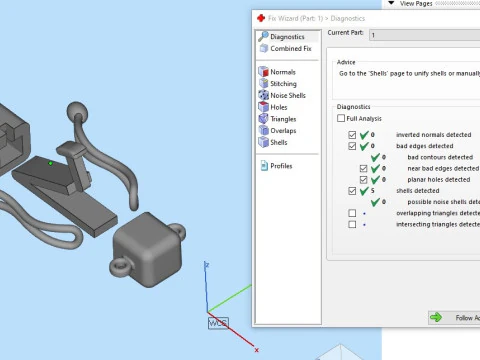This screenshot has width=480, height=360.
Task: Open the Combined Fix page
Action: (286, 49)
